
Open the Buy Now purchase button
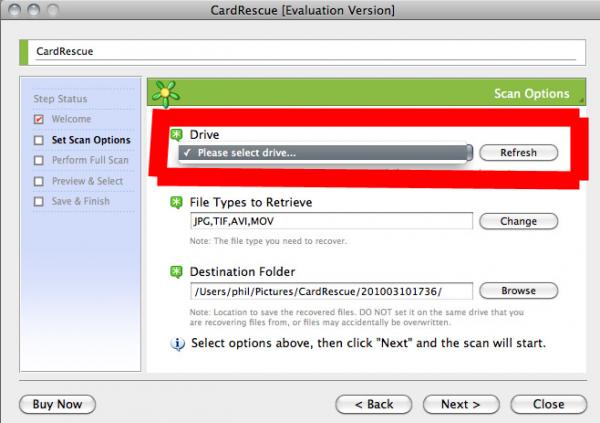coord(57,404)
